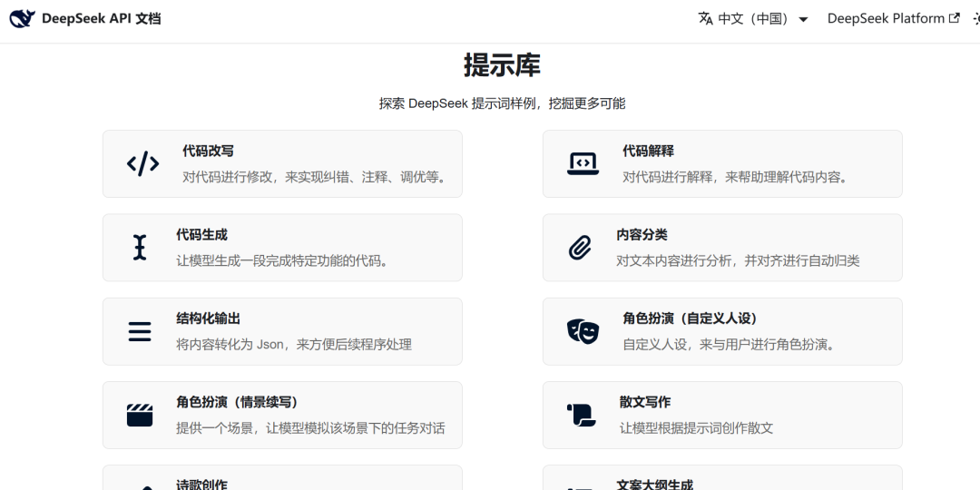
Task: Click description 提供一个场景，让模型模拟该场景下的任务对话
Action: (310, 428)
